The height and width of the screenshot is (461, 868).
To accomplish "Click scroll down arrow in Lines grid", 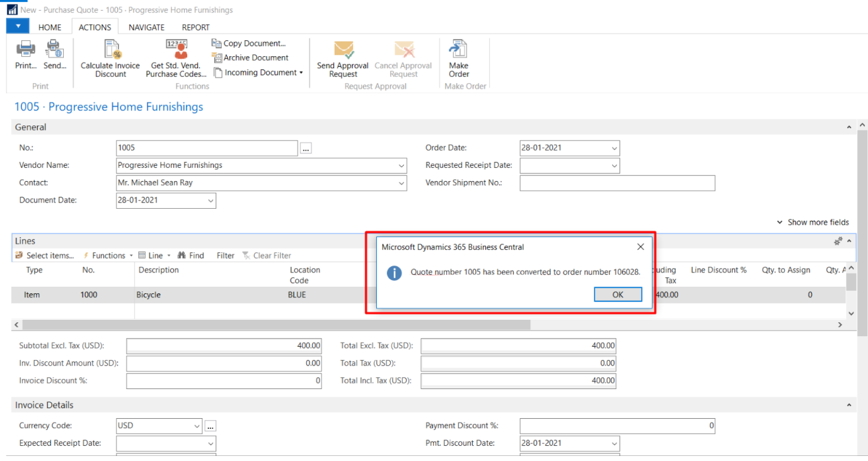I will pos(851,313).
